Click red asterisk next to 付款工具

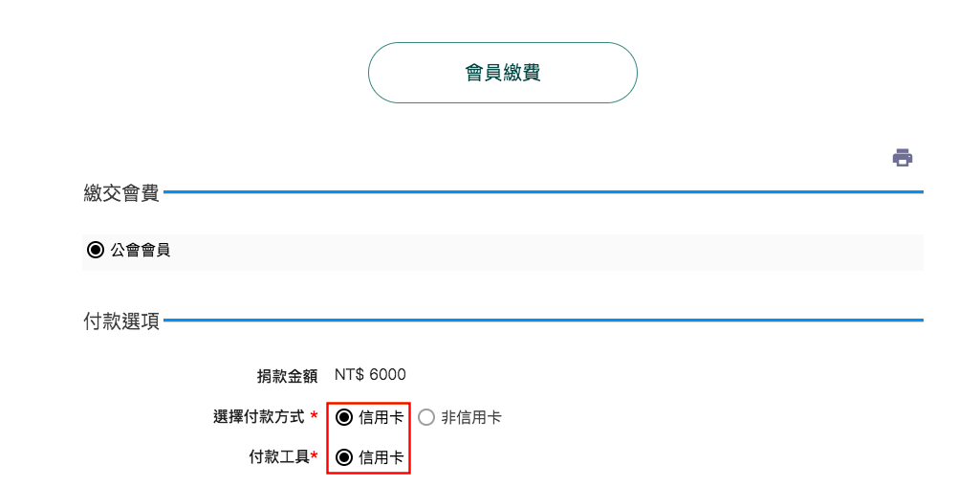[314, 455]
